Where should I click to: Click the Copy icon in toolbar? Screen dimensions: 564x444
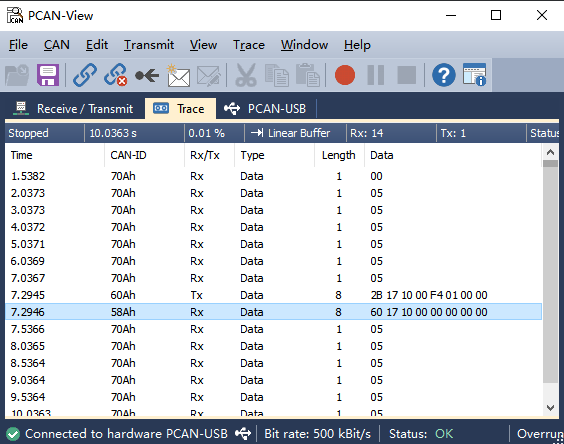click(277, 75)
